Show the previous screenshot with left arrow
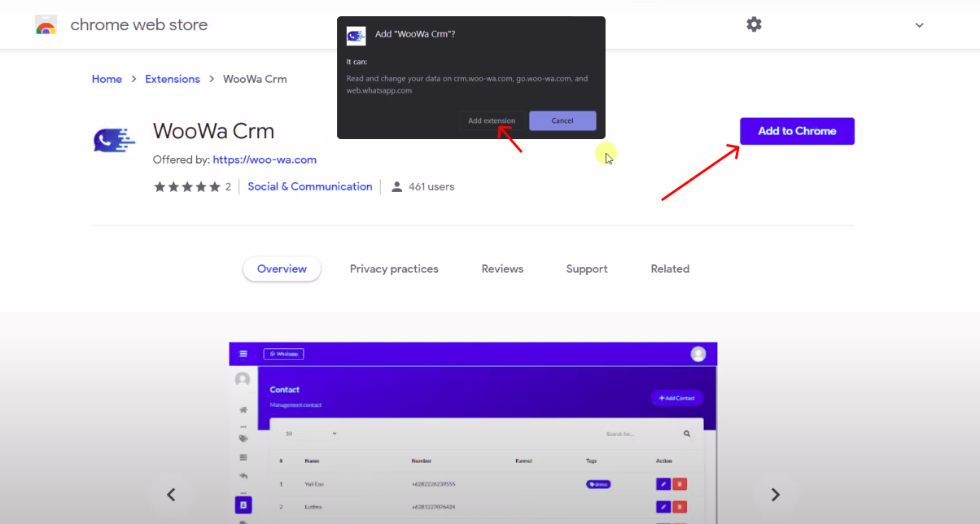980x524 pixels. click(171, 495)
